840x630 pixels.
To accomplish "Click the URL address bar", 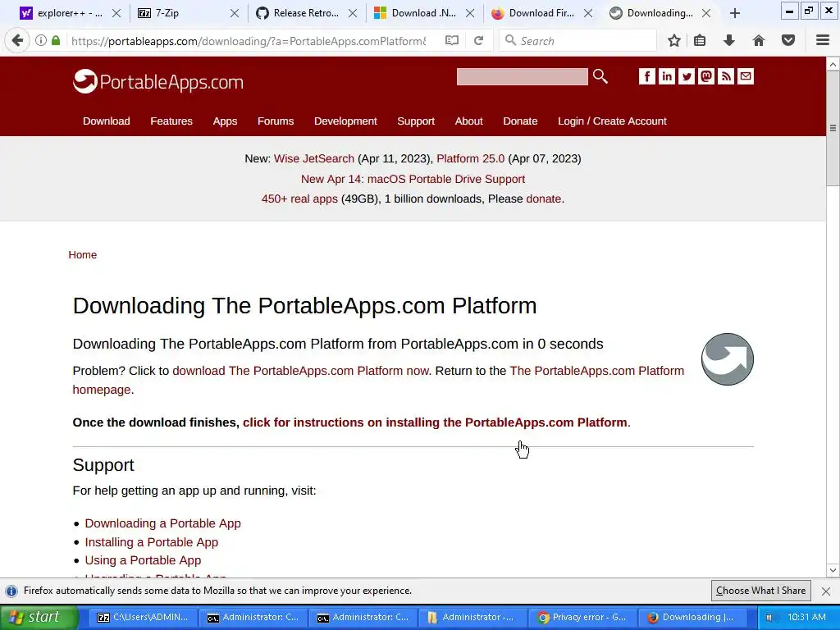I will [x=249, y=41].
